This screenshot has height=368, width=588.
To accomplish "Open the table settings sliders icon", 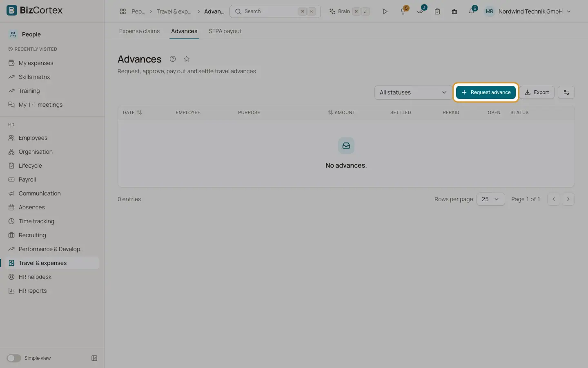I will click(x=566, y=92).
